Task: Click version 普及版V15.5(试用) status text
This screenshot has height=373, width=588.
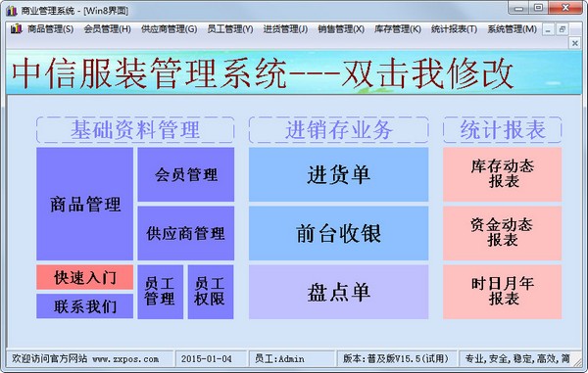Action: tap(396, 358)
